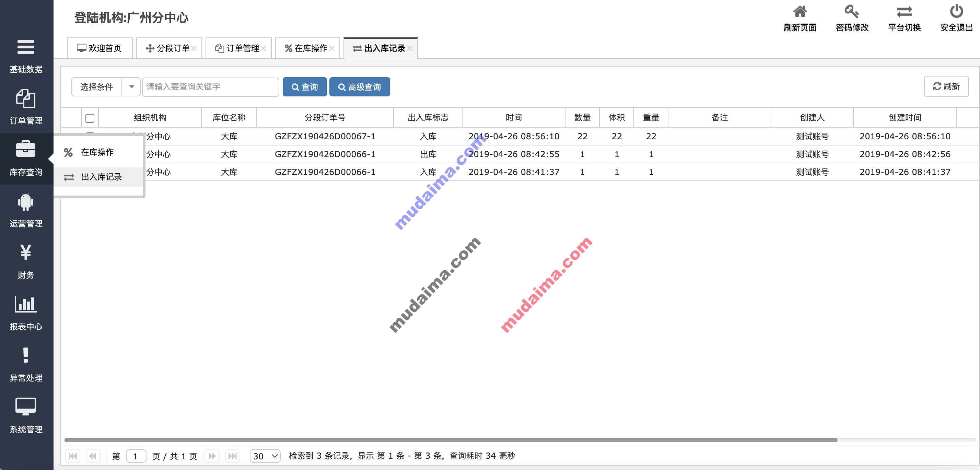Sort by the 重量 column header

(x=651, y=117)
